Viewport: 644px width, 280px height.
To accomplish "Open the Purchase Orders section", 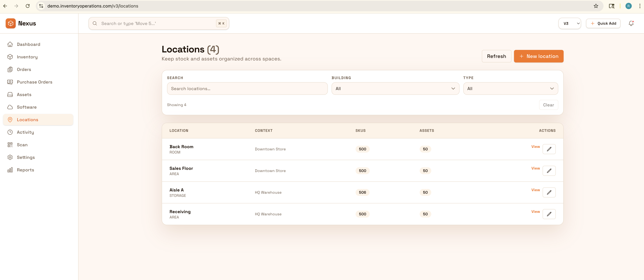I will [x=35, y=82].
